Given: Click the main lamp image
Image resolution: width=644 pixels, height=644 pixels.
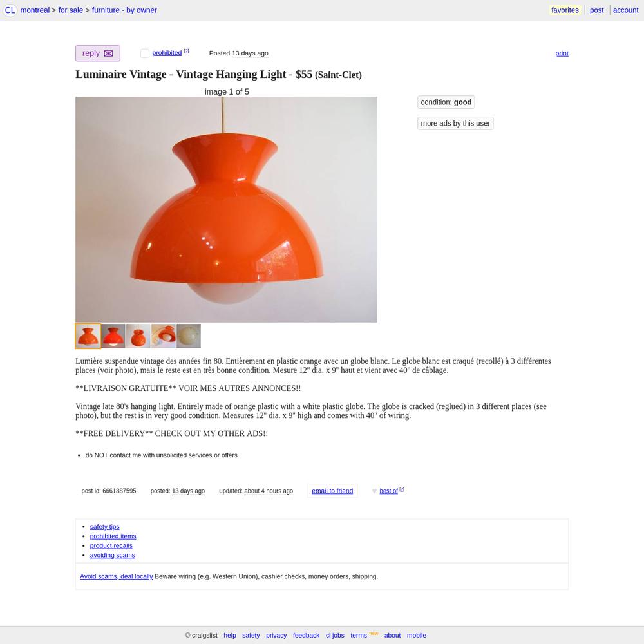Looking at the screenshot, I should [226, 209].
